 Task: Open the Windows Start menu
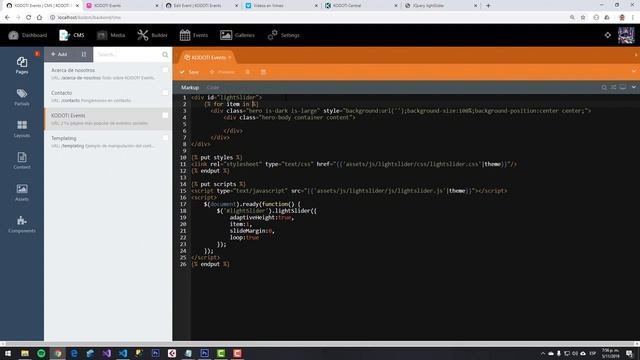8,353
